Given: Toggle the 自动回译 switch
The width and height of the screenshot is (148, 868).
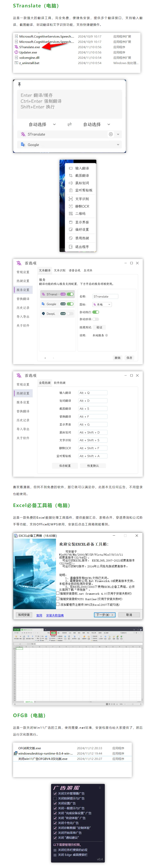Looking at the screenshot, I should click(x=96, y=319).
